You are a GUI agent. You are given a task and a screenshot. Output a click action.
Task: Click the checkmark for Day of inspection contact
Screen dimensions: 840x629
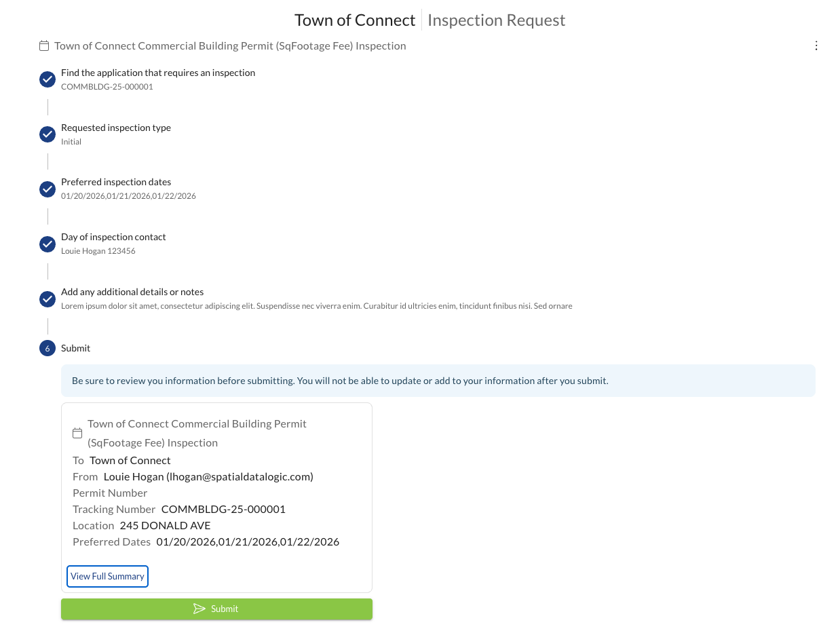[47, 244]
